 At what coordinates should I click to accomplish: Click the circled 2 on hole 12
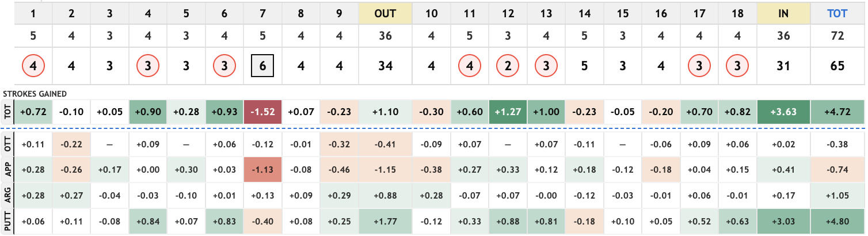pyautogui.click(x=507, y=66)
